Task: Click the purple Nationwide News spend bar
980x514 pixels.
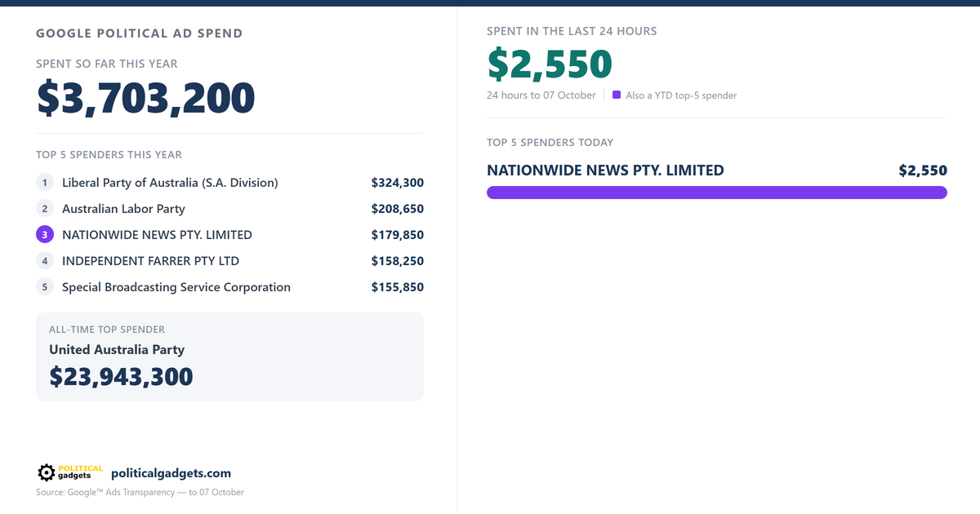Action: (717, 193)
